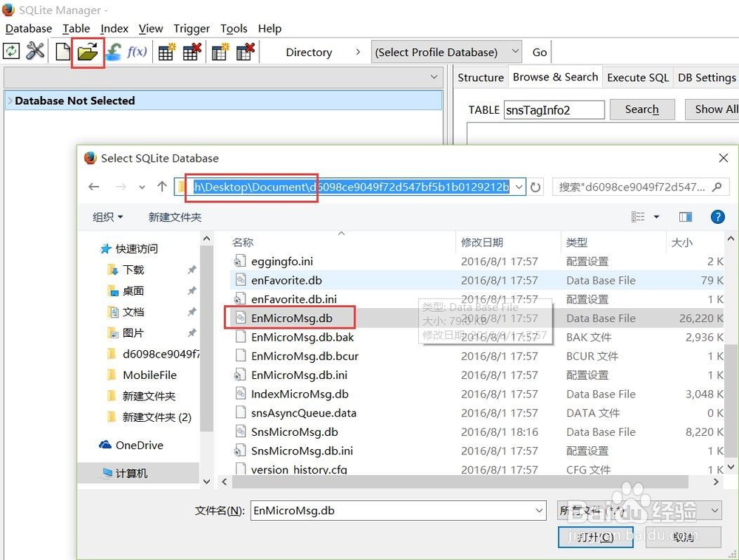Open the Help menu
This screenshot has height=560, width=739.
[270, 29]
